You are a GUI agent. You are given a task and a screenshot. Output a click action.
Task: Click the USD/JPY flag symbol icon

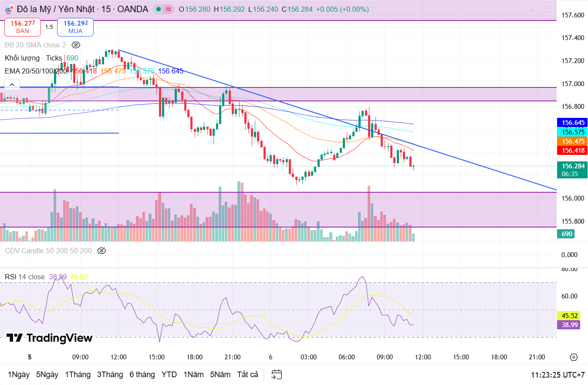(9, 10)
